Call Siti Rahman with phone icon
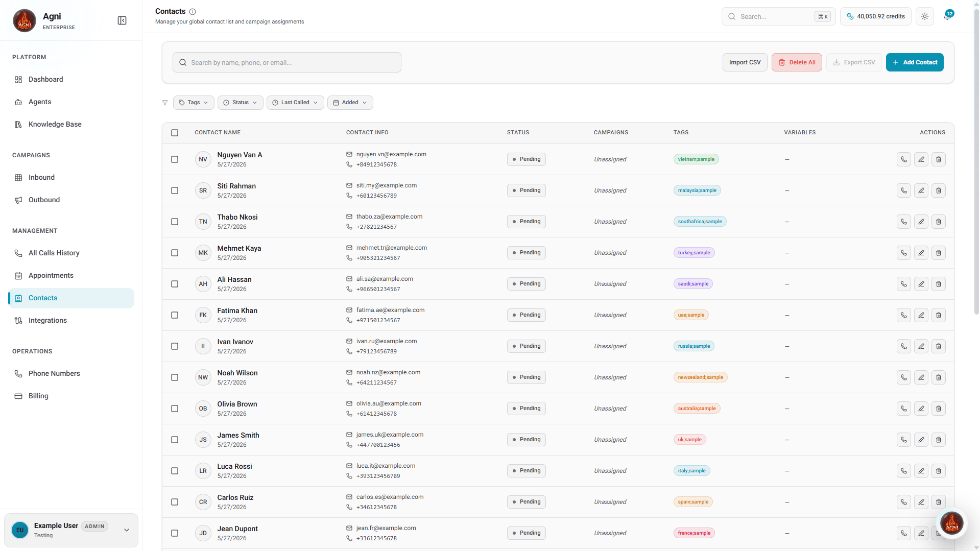 click(904, 190)
